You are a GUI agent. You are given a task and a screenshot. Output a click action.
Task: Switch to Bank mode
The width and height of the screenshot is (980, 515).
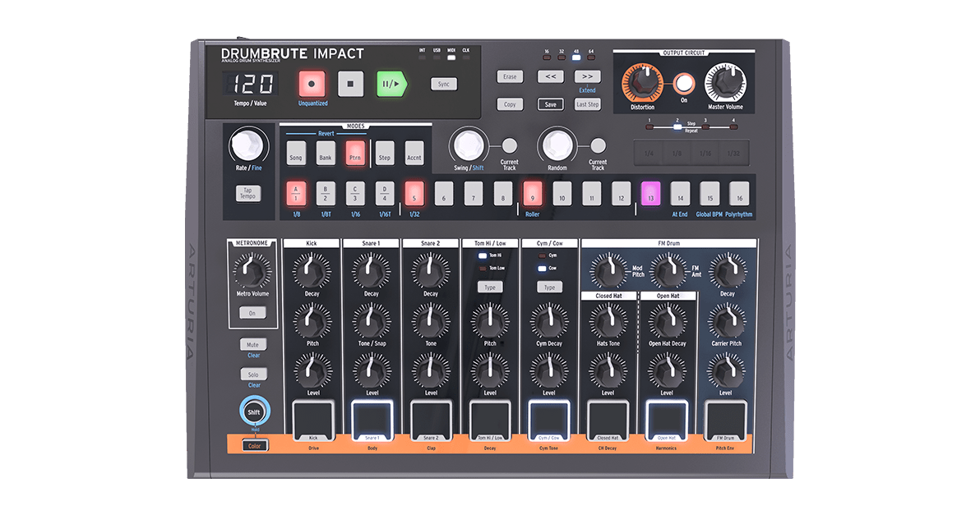326,154
